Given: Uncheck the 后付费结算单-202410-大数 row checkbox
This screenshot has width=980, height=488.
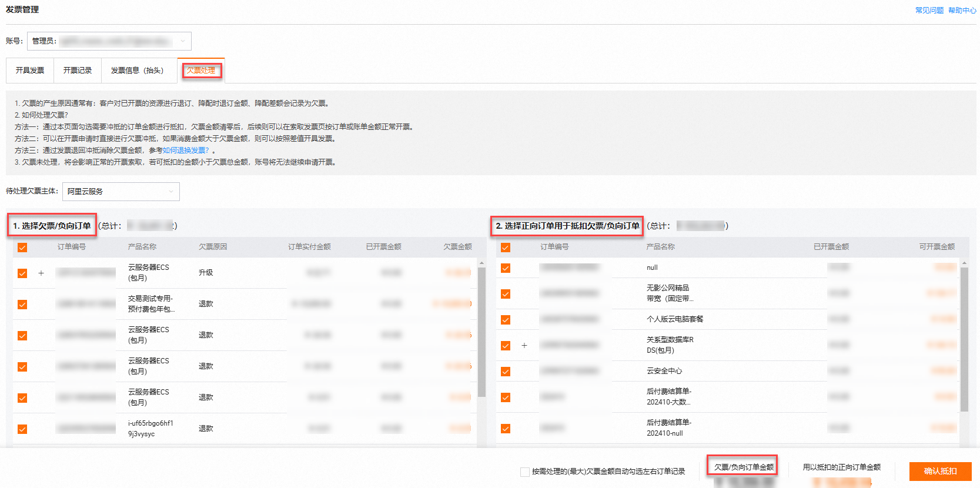Looking at the screenshot, I should click(506, 397).
